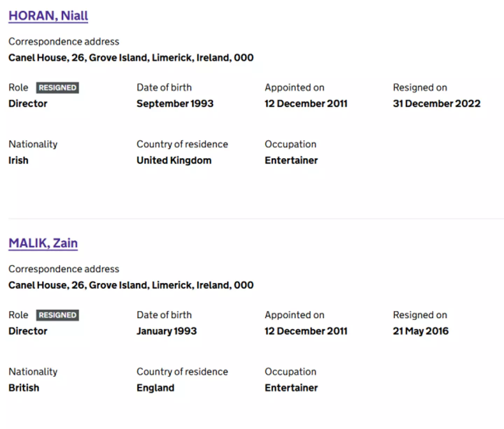Screen dimensions: 504x429
Task: Click the Director role under HORAN, Niall
Action: tap(28, 104)
